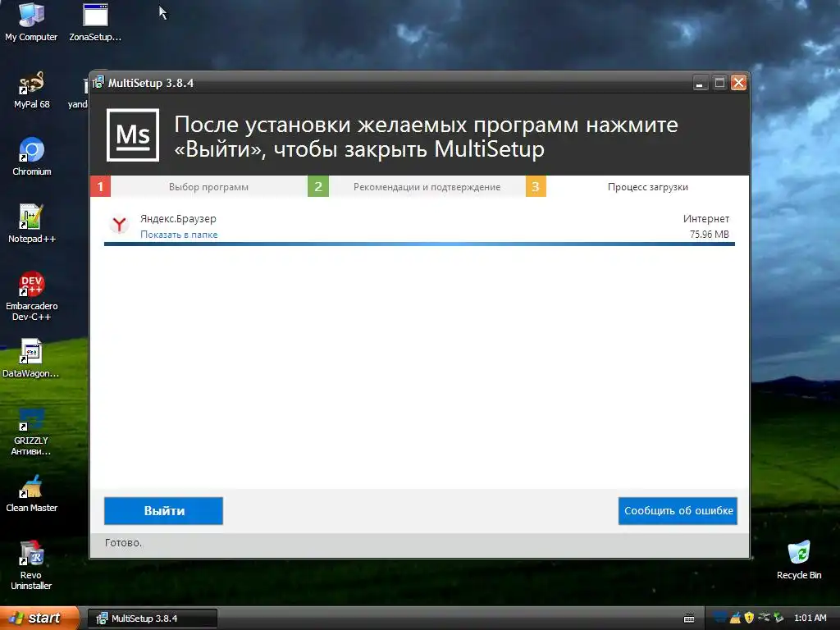Select the Chromium desktop shortcut
Viewport: 840px width, 630px height.
pos(31,157)
